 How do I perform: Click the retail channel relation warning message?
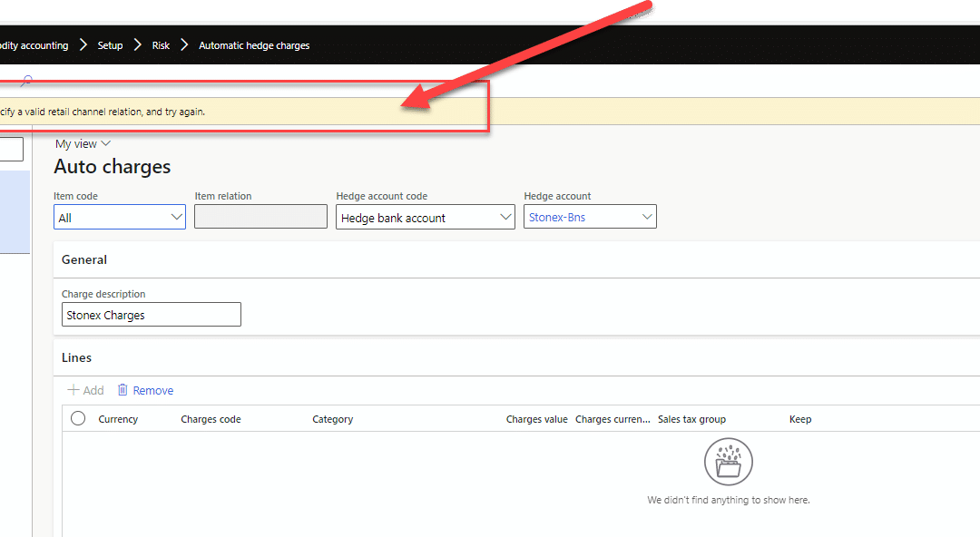[x=103, y=112]
